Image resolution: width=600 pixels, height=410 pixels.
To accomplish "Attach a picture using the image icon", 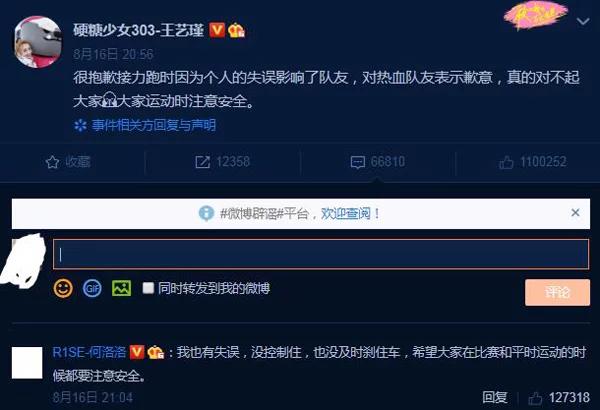I will pos(121,288).
